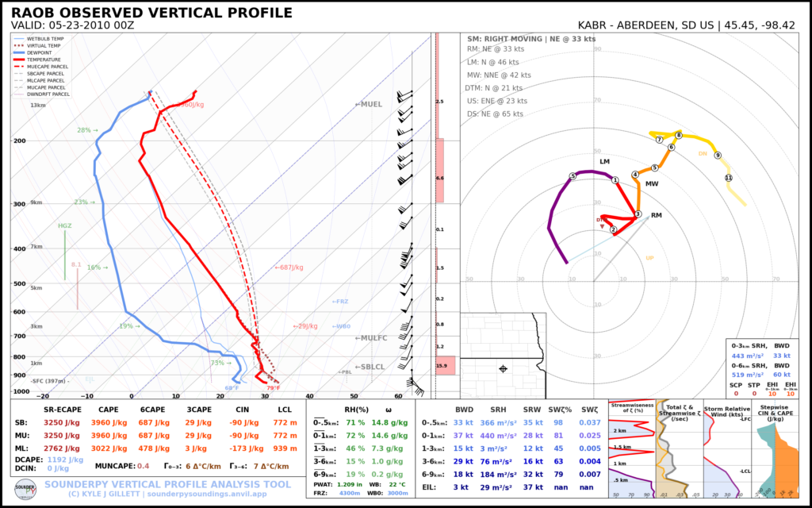This screenshot has height=508, width=812.
Task: Select hodograph height marker number 11
Action: click(728, 178)
